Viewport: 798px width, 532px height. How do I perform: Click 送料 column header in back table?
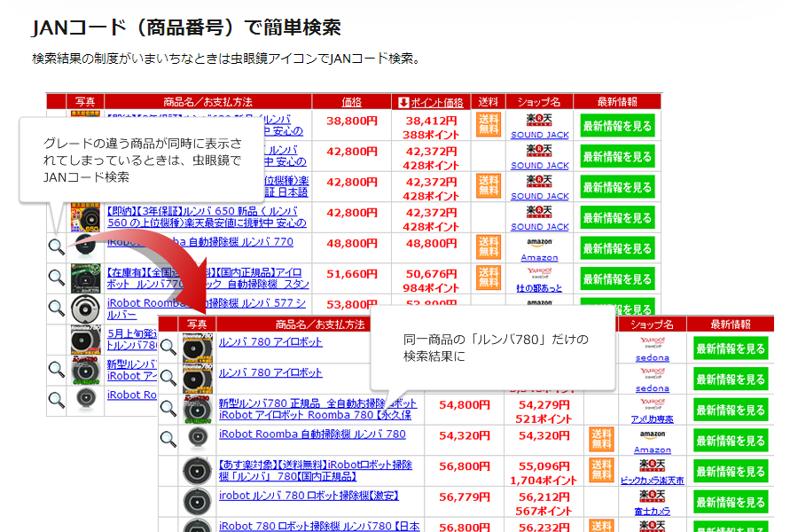click(488, 102)
